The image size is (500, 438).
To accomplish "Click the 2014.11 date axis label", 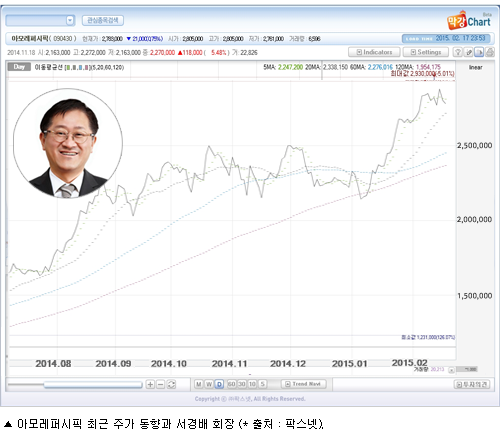I will (x=229, y=364).
